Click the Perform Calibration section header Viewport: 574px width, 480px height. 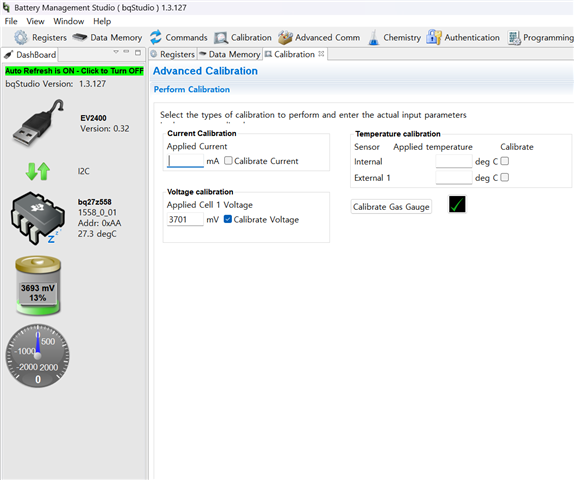click(192, 89)
